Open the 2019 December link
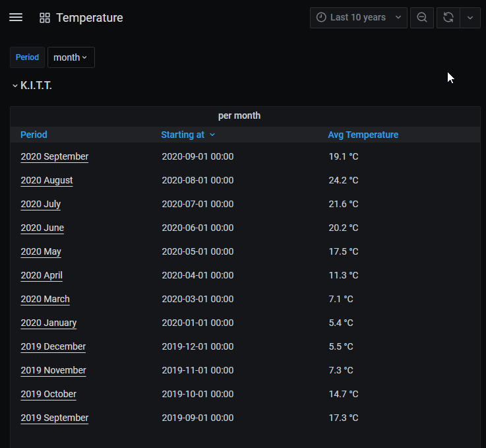This screenshot has height=448, width=486. 53,346
